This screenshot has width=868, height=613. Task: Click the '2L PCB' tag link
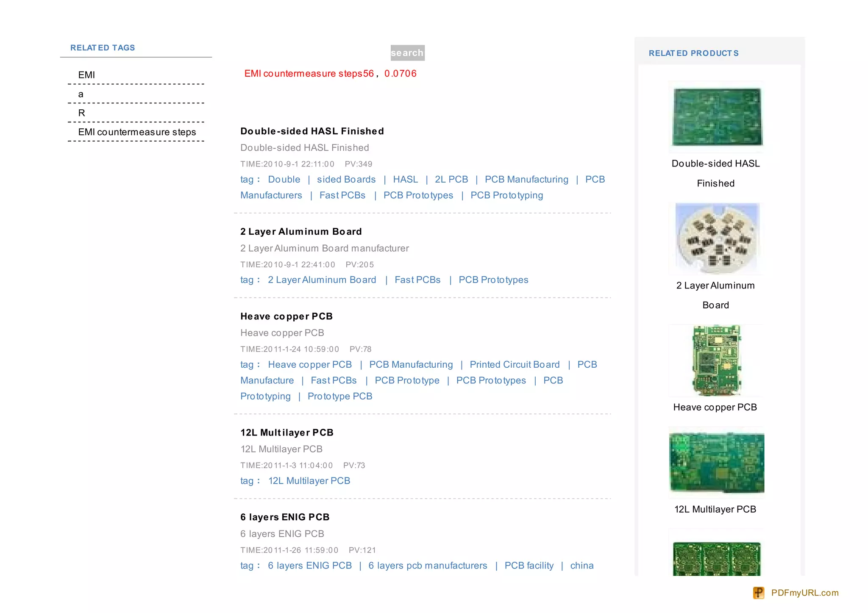[451, 180]
